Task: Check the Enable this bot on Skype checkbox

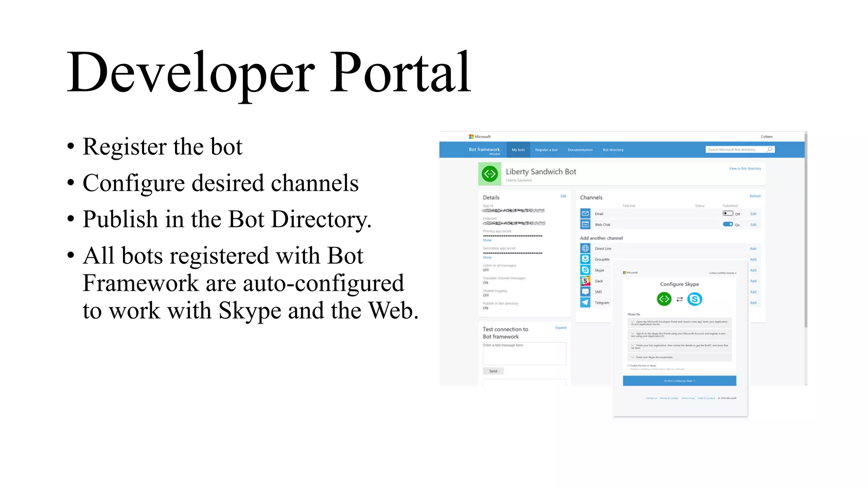Action: click(x=629, y=366)
